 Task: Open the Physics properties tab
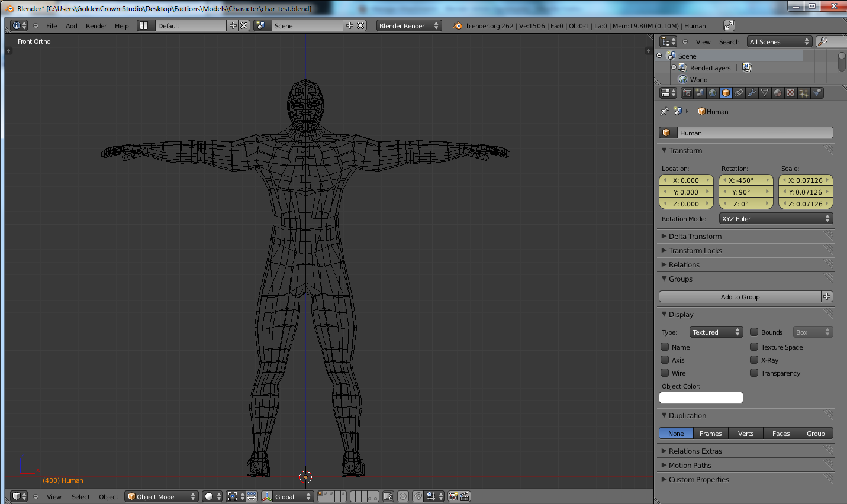817,93
